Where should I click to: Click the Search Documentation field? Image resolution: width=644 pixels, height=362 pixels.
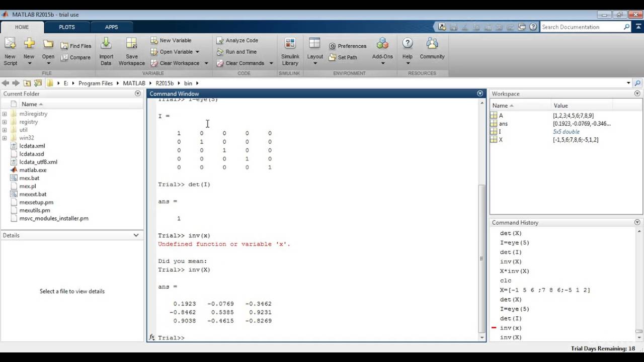582,27
